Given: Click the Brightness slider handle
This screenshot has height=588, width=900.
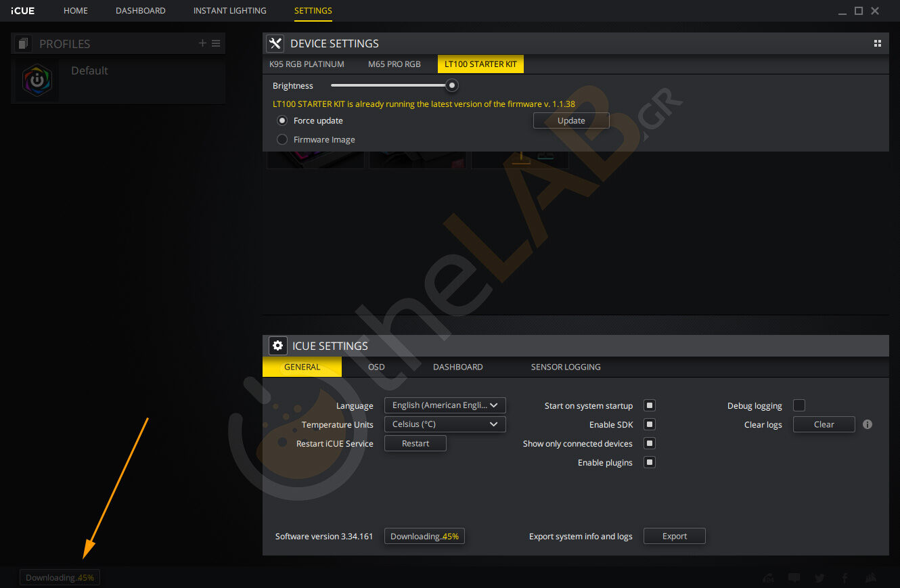Looking at the screenshot, I should click(x=452, y=85).
